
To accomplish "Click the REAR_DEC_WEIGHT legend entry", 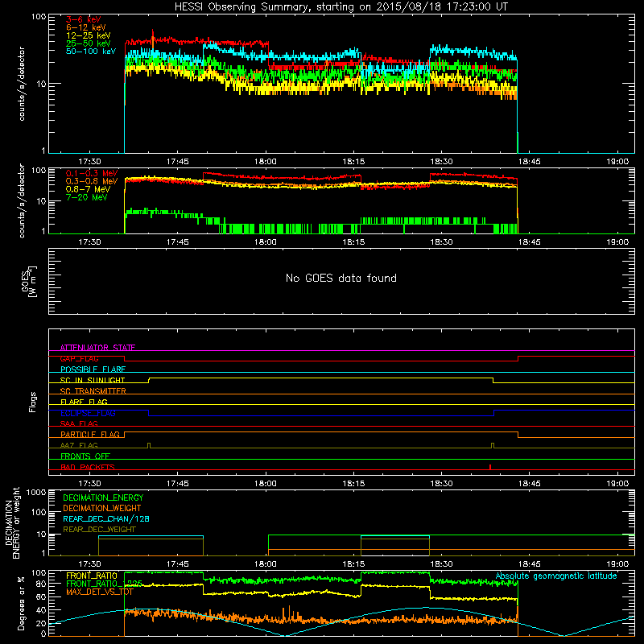I will coord(99,530).
